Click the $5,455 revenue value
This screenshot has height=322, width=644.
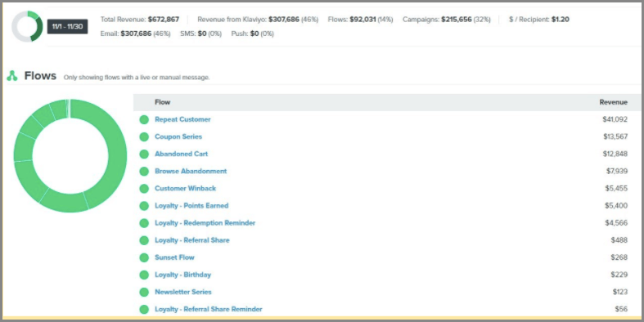click(616, 188)
